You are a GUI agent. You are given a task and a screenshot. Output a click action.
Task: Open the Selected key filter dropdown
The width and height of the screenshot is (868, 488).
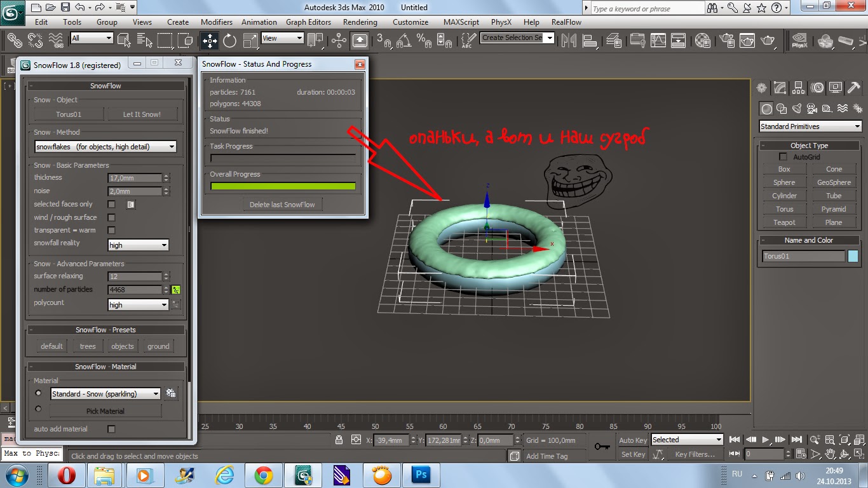[x=688, y=440]
